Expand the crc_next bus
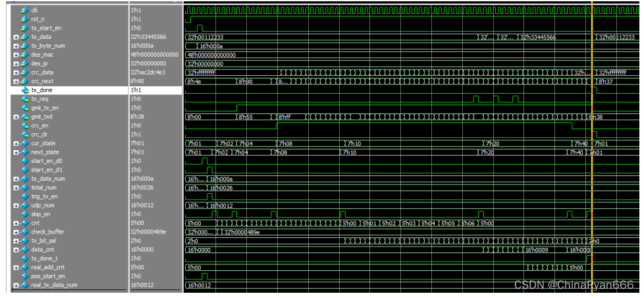644x298 pixels. 16,81
